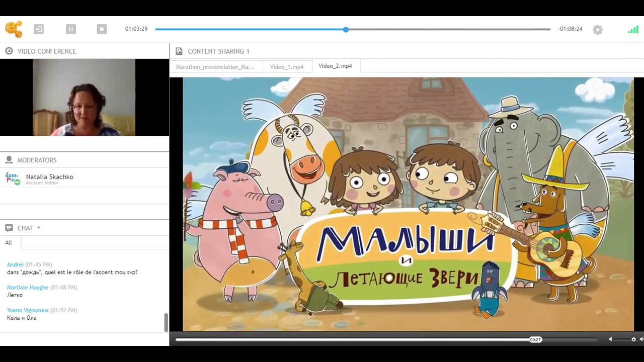Pause the recording playback
This screenshot has width=644, height=362.
pos(71,29)
